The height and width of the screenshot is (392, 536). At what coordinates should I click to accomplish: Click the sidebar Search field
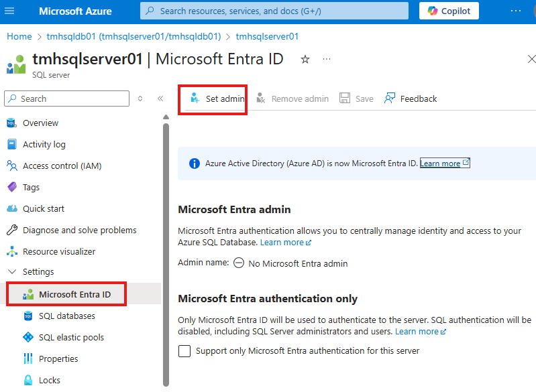point(66,99)
